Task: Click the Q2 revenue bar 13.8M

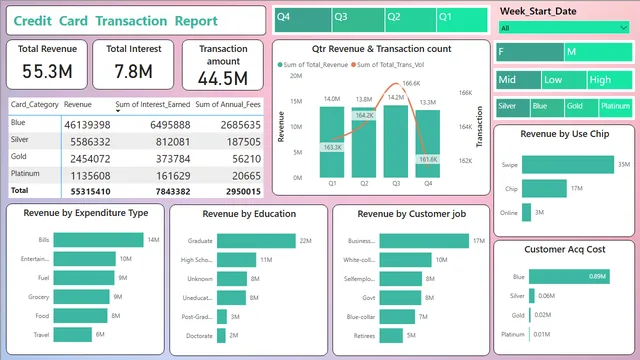Action: tap(364, 142)
